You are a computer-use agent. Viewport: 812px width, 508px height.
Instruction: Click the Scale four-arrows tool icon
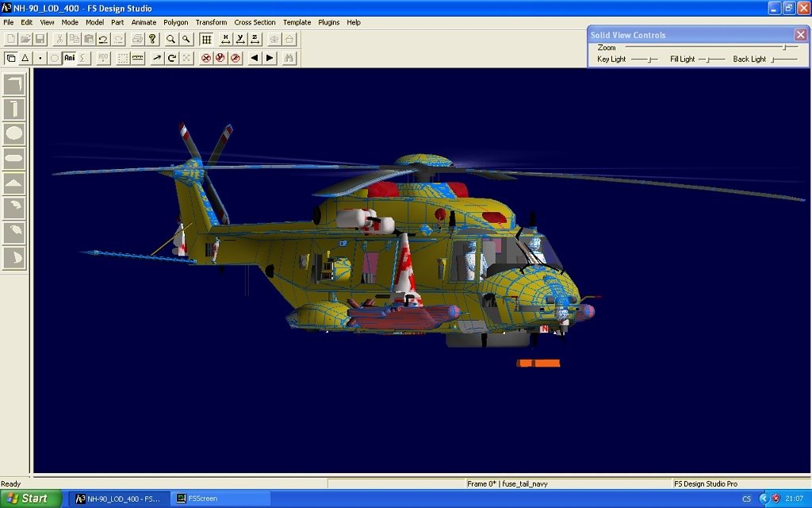pyautogui.click(x=186, y=58)
